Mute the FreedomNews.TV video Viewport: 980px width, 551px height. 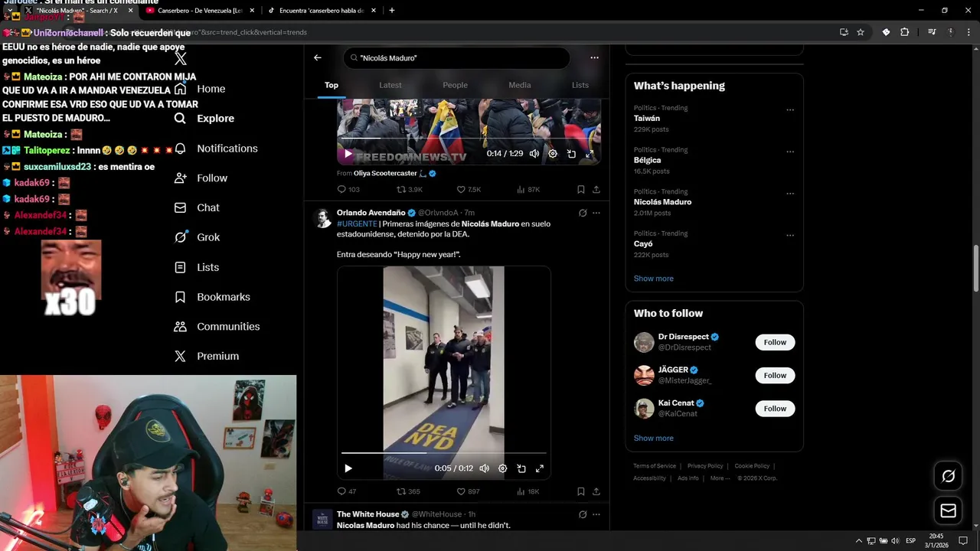(534, 154)
